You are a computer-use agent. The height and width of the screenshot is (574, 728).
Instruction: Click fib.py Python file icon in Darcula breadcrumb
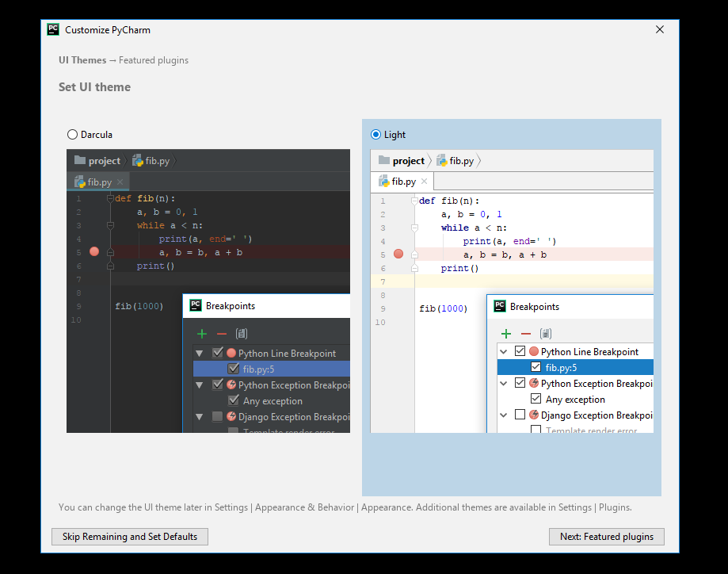tap(137, 161)
